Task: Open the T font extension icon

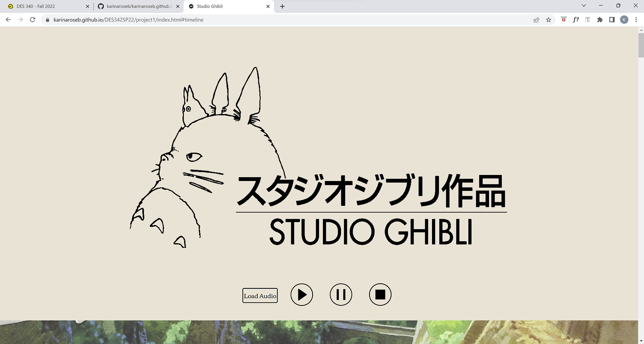Action: [x=588, y=20]
